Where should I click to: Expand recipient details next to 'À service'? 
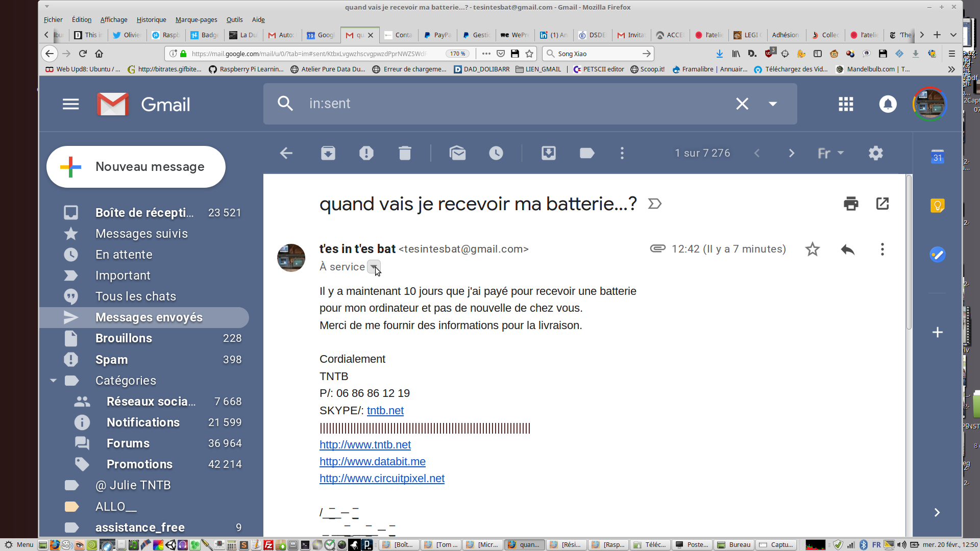pyautogui.click(x=374, y=267)
